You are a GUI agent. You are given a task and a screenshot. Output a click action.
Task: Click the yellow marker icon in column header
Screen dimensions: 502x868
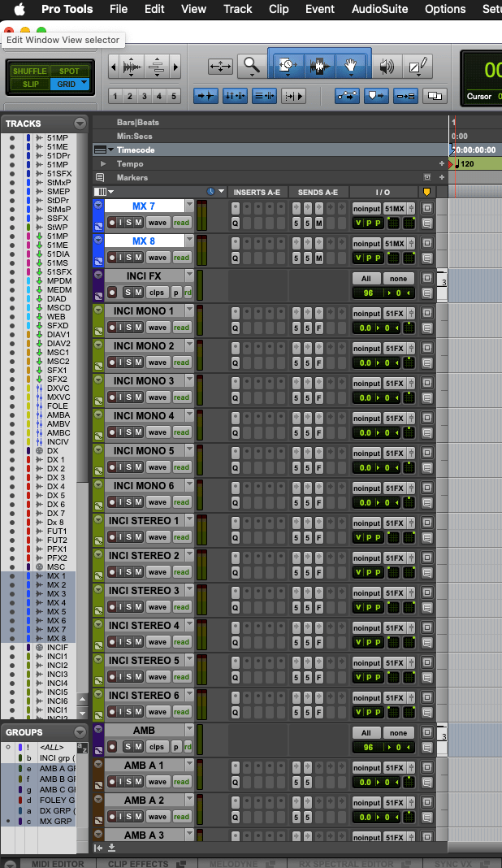click(x=426, y=192)
